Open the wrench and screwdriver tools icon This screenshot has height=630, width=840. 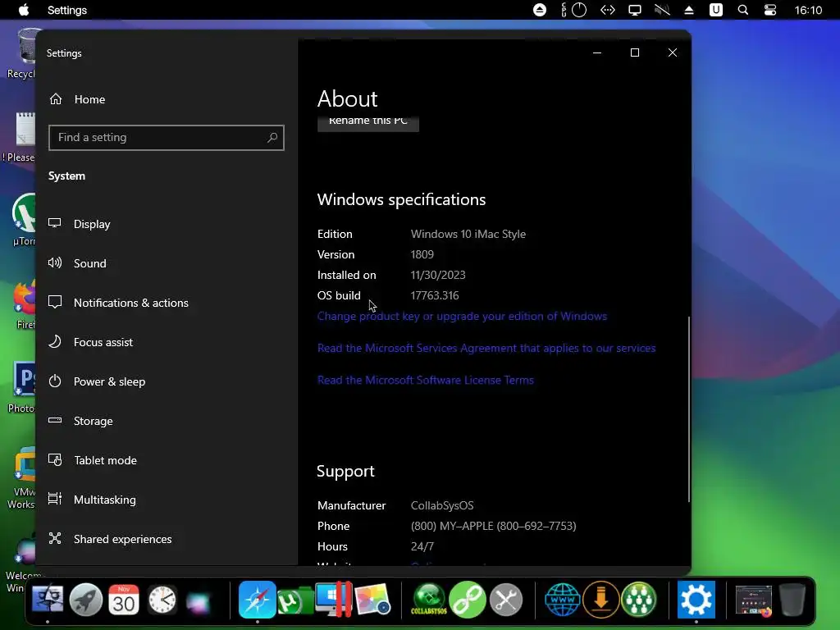(506, 600)
